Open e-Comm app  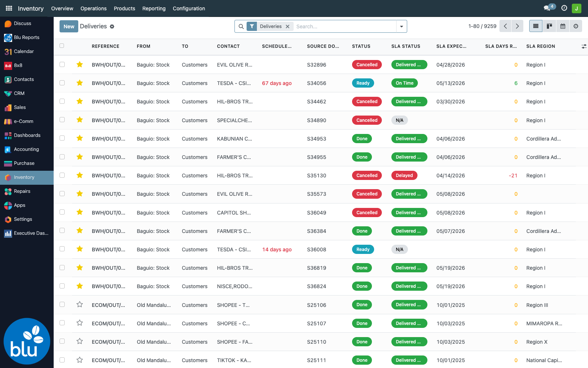[27, 121]
